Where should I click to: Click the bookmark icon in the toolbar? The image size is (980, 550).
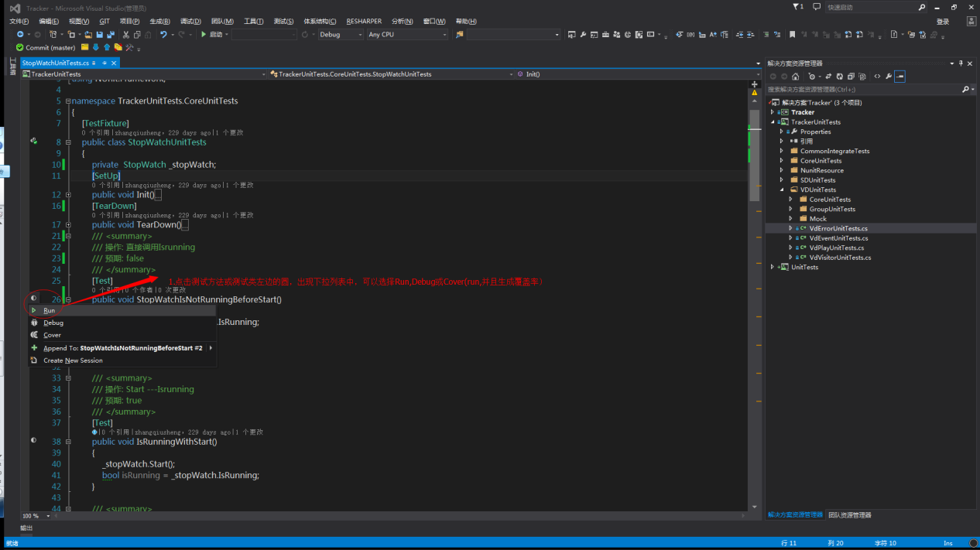pos(792,35)
